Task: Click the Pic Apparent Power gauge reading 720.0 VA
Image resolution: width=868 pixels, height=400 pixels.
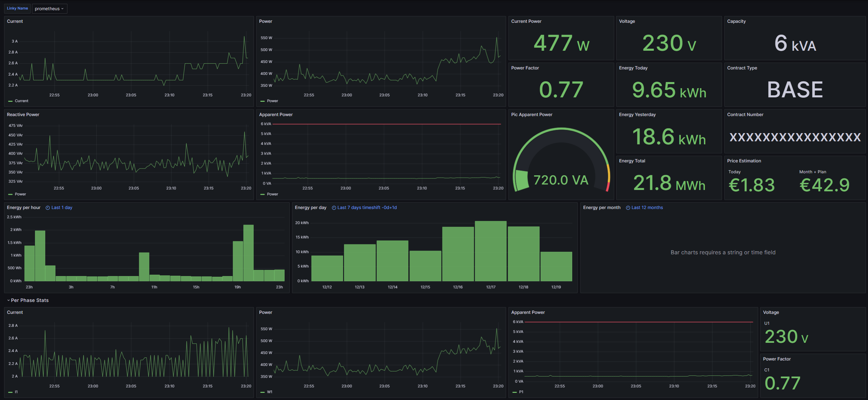Action: click(x=561, y=180)
